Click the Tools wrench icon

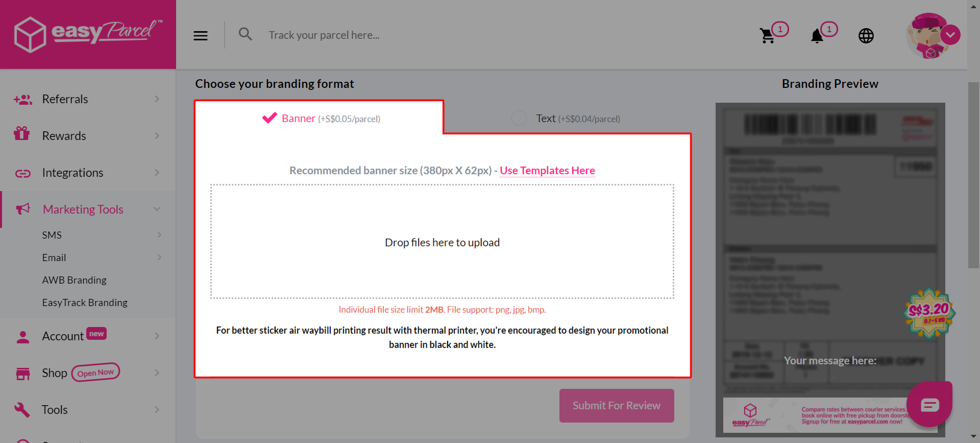click(x=22, y=410)
